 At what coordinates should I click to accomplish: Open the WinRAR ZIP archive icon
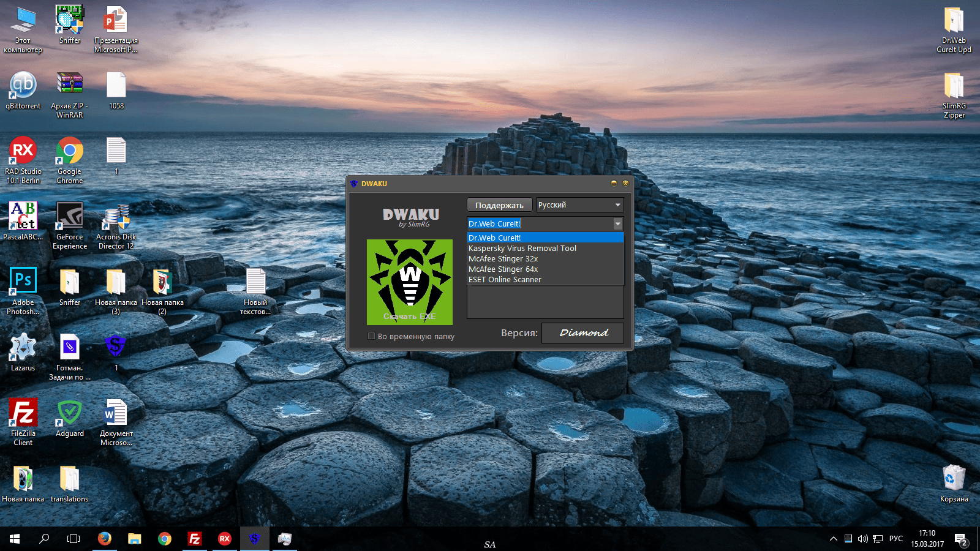click(x=69, y=94)
